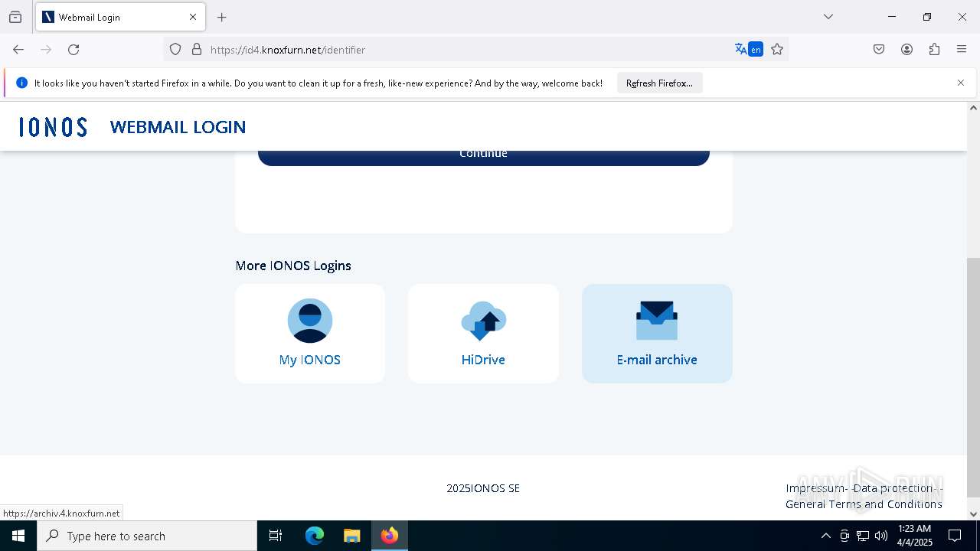Click the Data protection footer link
The width and height of the screenshot is (980, 551).
click(x=894, y=488)
